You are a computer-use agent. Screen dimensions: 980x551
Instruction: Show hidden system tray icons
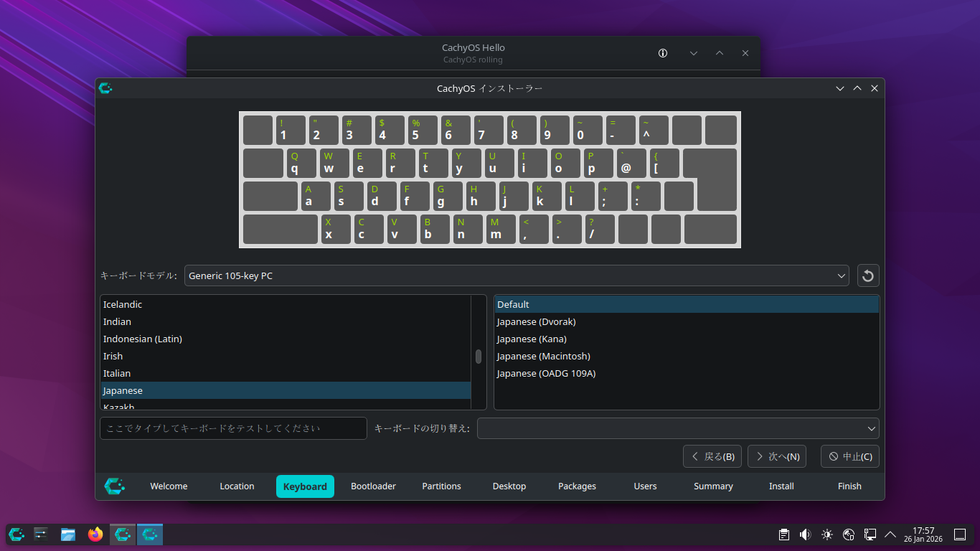tap(890, 534)
